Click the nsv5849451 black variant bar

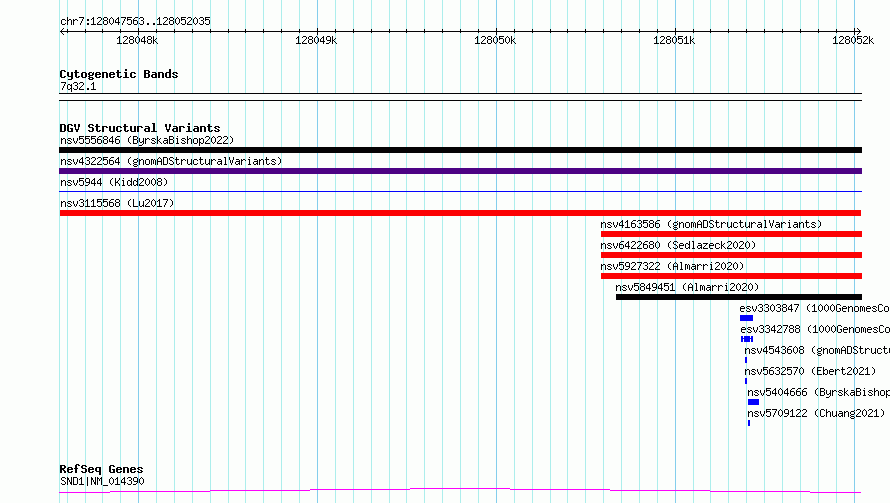(739, 297)
